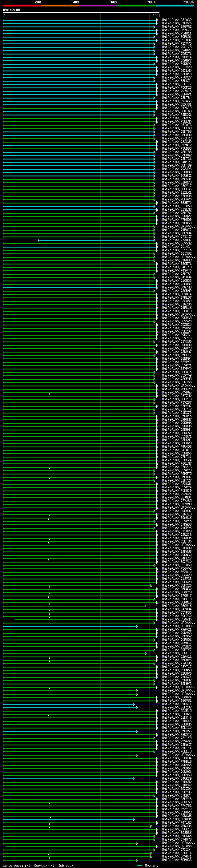This screenshot has width=197, height=868.
Task: Click the Large gaps legend text
Action: (38, 865)
